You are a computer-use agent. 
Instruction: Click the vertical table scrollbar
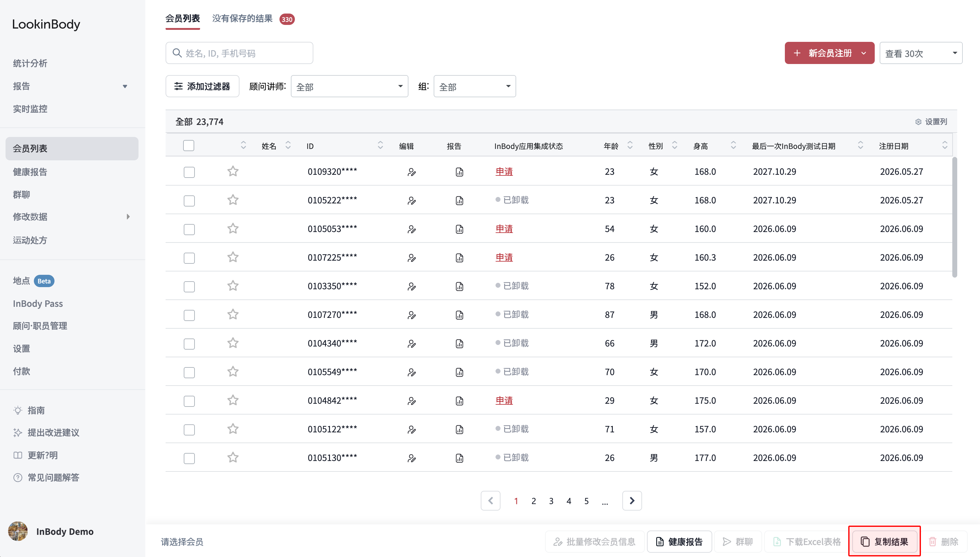pos(954,217)
